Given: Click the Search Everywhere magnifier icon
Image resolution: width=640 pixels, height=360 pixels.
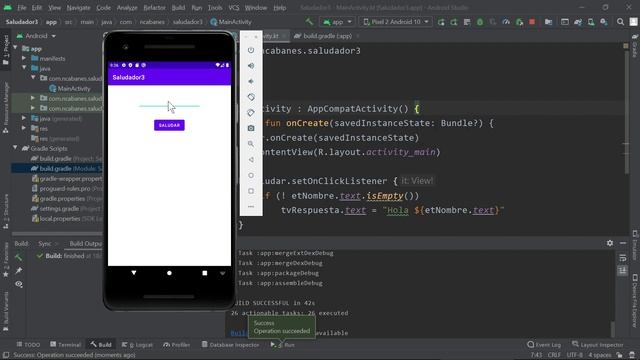Looking at the screenshot, I should (620, 22).
